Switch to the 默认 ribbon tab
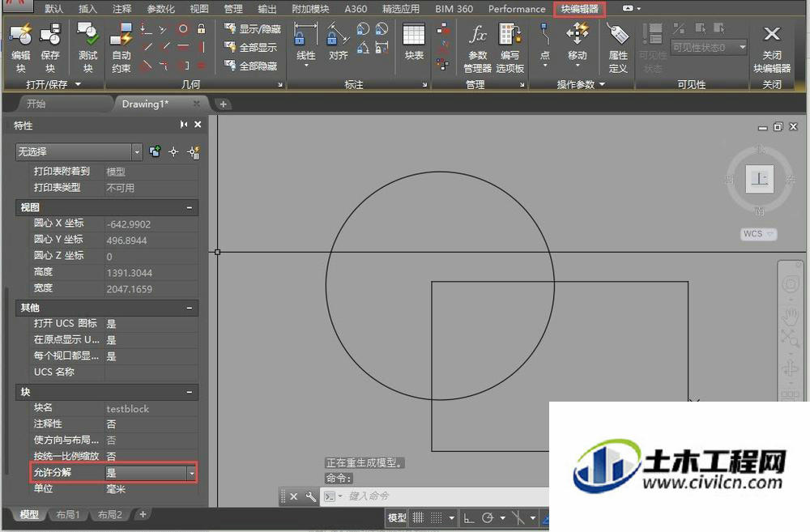 [53, 9]
